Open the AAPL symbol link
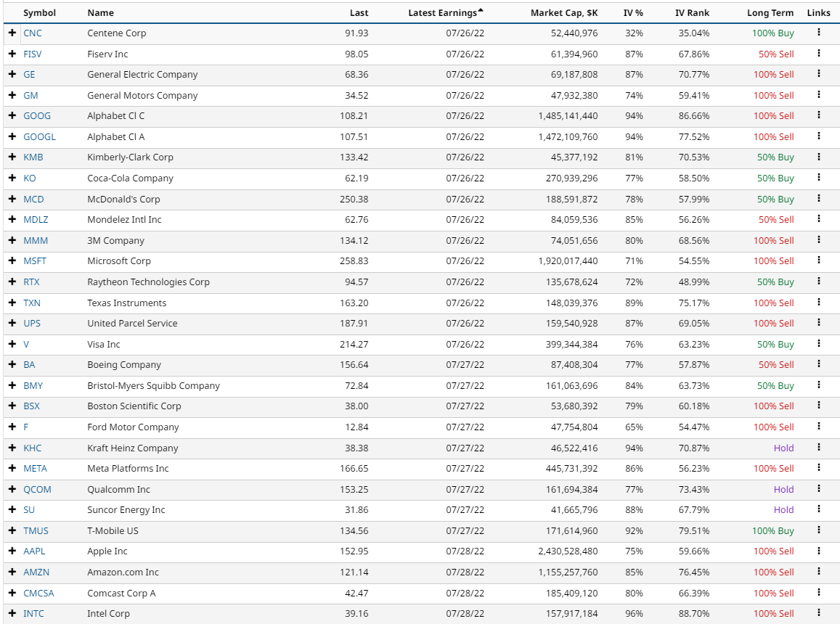840x624 pixels. click(33, 551)
